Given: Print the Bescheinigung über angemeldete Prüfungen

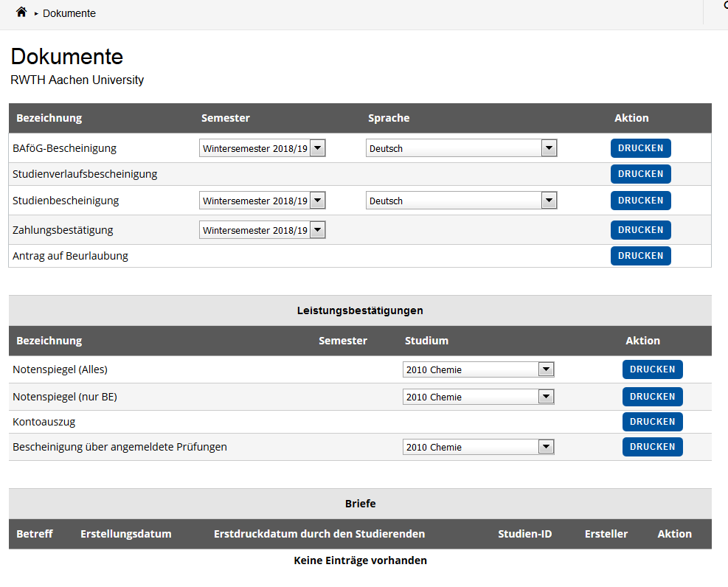Looking at the screenshot, I should coord(652,446).
